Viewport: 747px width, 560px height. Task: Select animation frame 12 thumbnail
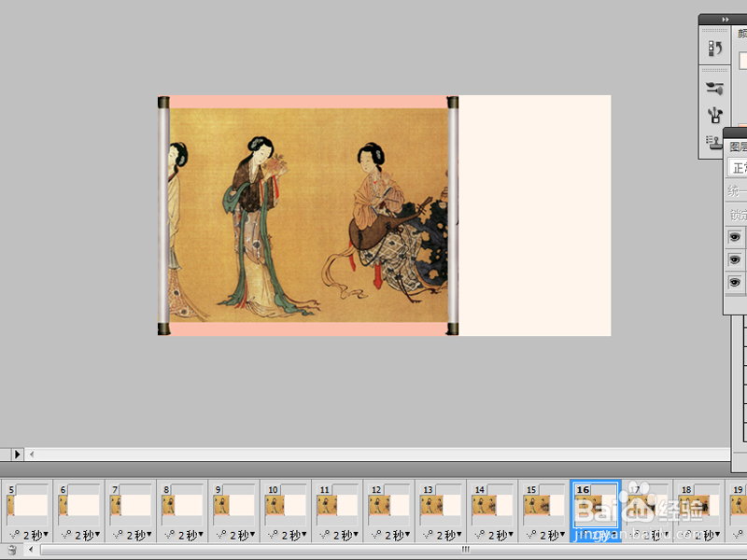[388, 504]
